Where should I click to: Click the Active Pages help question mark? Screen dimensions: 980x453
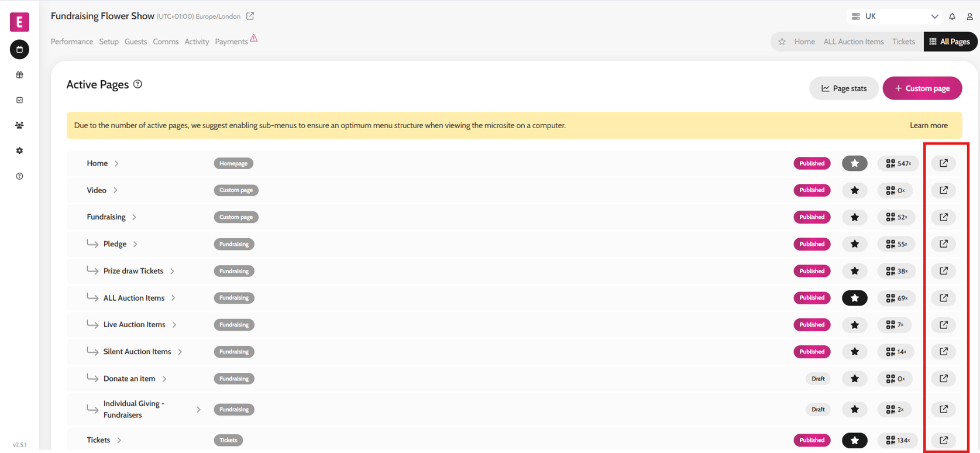(137, 84)
